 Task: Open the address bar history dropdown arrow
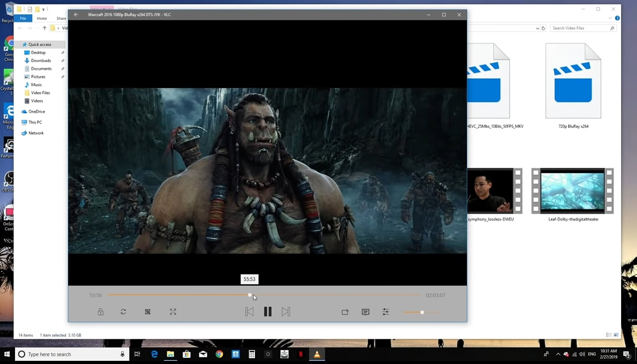537,28
